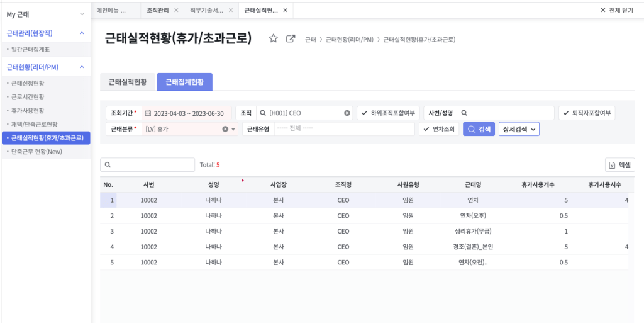This screenshot has height=323, width=644.
Task: Click 근태 breadcrumb link
Action: pos(311,40)
